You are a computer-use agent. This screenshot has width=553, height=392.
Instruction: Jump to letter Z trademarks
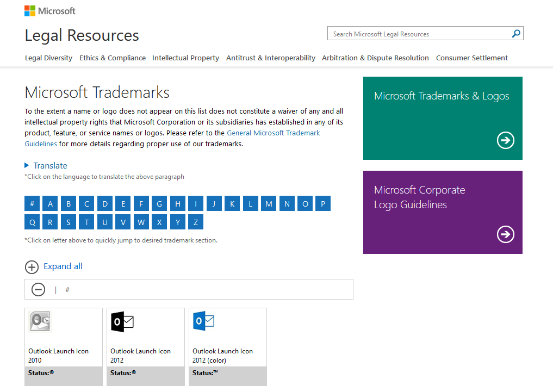(196, 222)
